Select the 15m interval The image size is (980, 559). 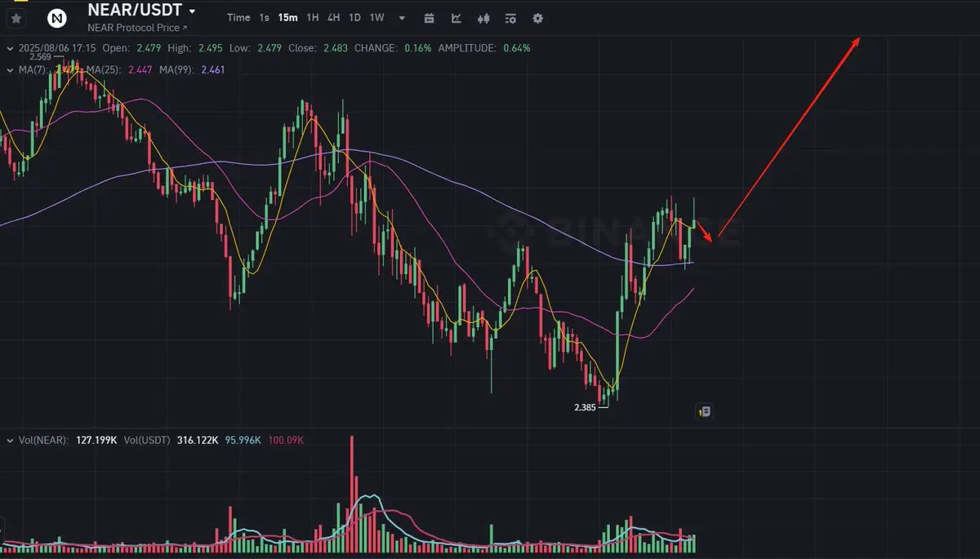(x=287, y=18)
